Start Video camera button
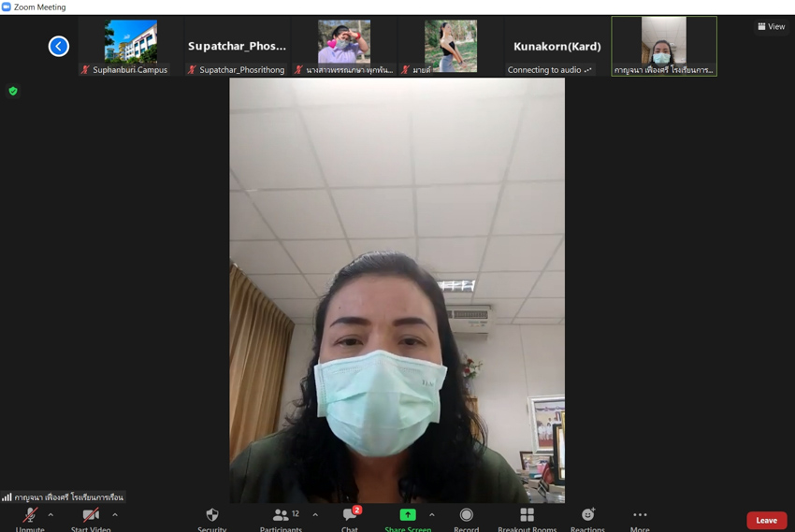Image resolution: width=795 pixels, height=532 pixels. [91, 519]
